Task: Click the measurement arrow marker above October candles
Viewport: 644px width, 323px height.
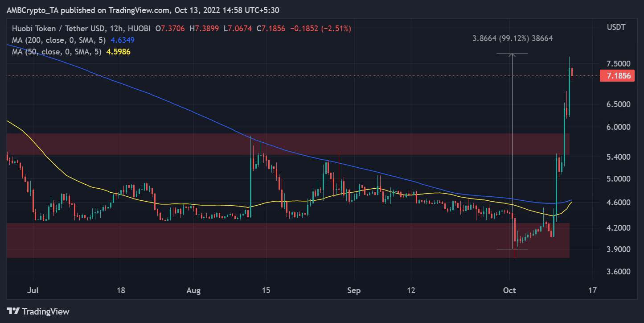Action: coord(513,54)
